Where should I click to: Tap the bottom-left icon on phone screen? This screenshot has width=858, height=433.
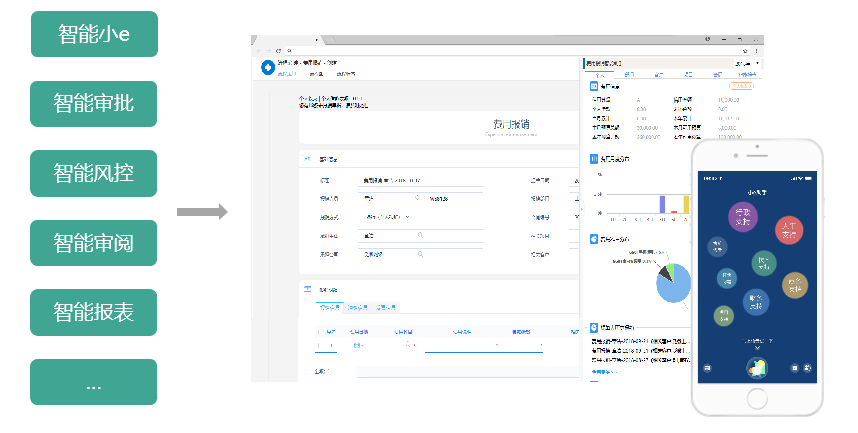709,368
